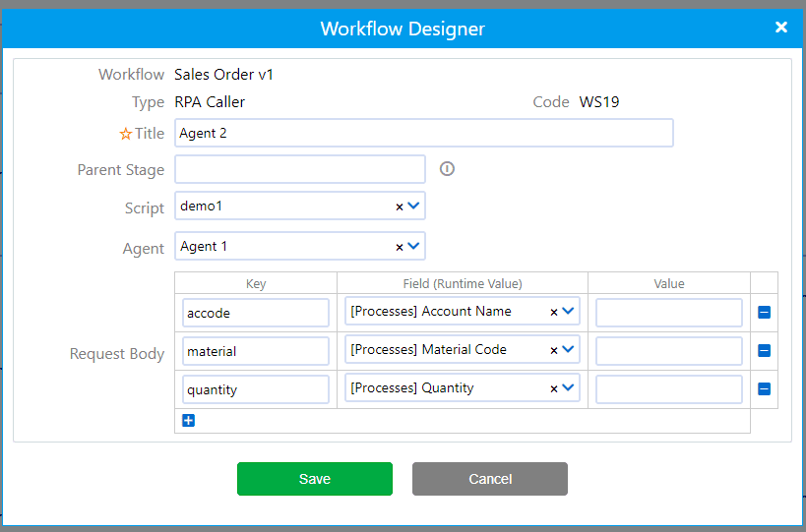Open the Material Code field dropdown

(569, 350)
